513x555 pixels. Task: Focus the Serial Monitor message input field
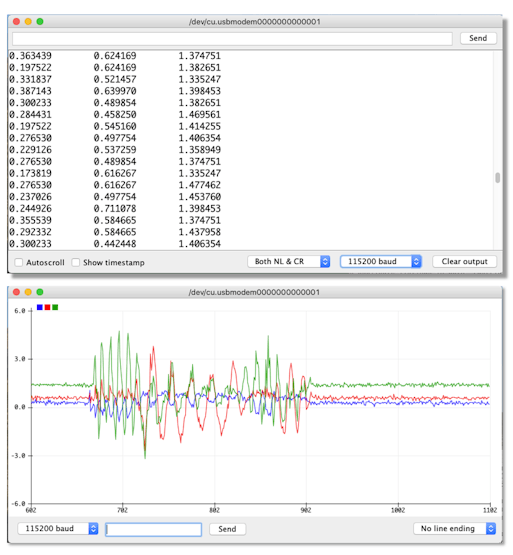[x=232, y=39]
